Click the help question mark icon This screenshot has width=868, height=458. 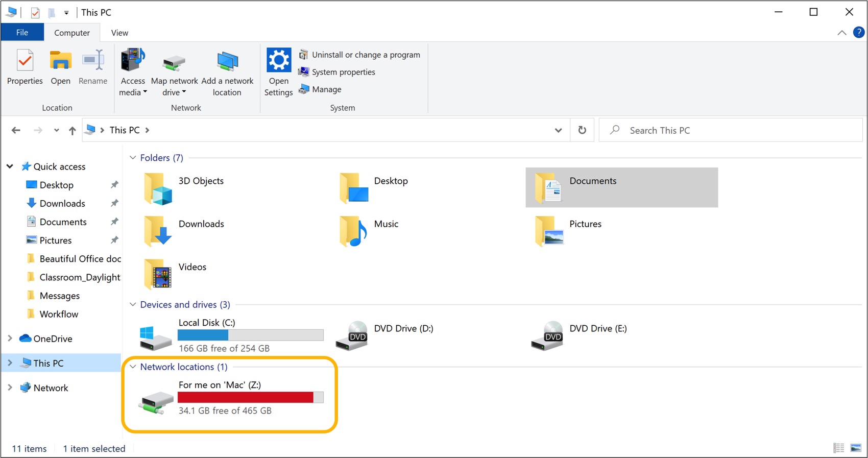[x=859, y=32]
